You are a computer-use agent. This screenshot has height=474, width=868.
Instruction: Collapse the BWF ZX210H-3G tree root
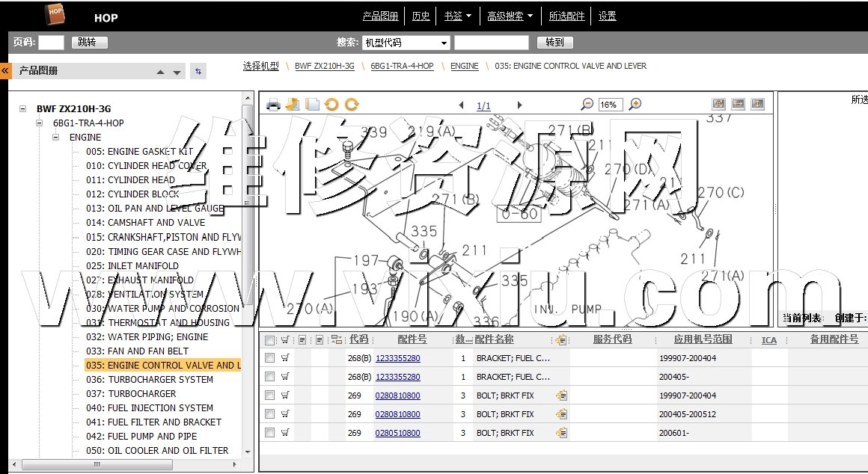23,109
